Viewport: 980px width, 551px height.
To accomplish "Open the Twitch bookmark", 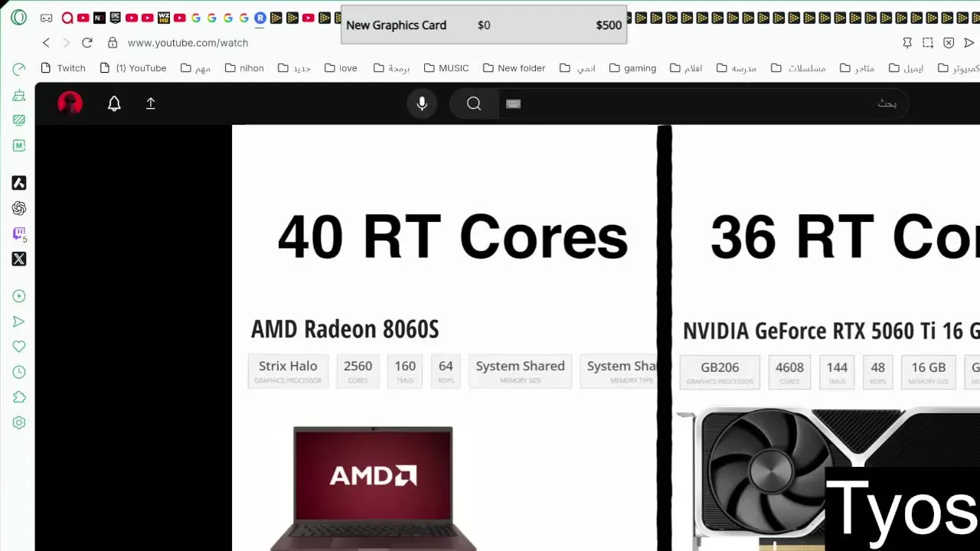I will click(63, 68).
